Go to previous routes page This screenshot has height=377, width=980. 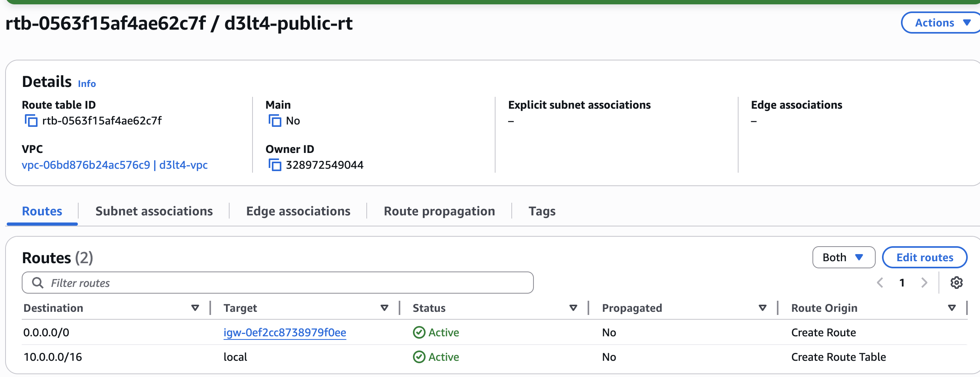point(880,283)
